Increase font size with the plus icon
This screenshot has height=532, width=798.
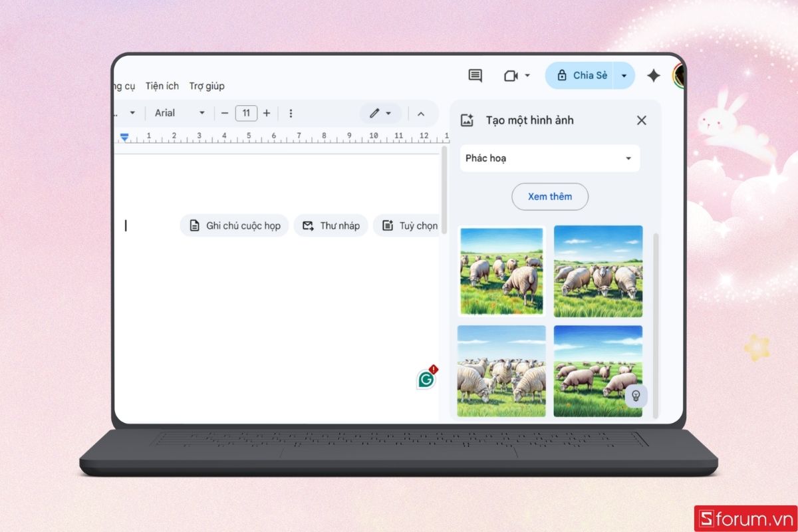(x=266, y=113)
